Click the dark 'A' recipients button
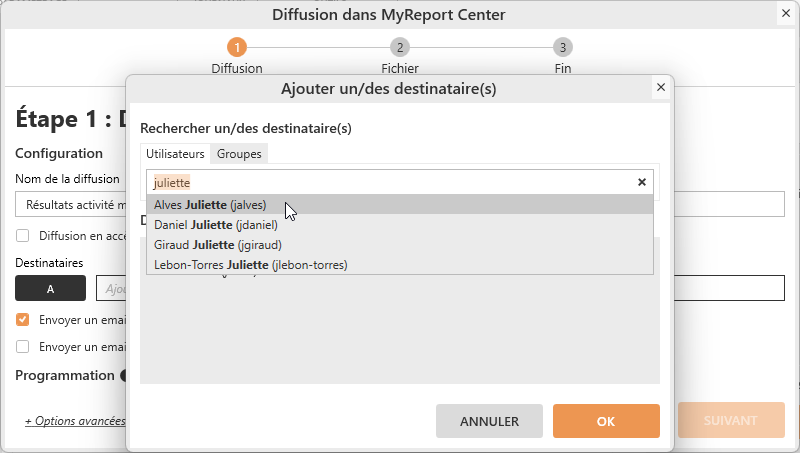The image size is (800, 453). coord(50,289)
